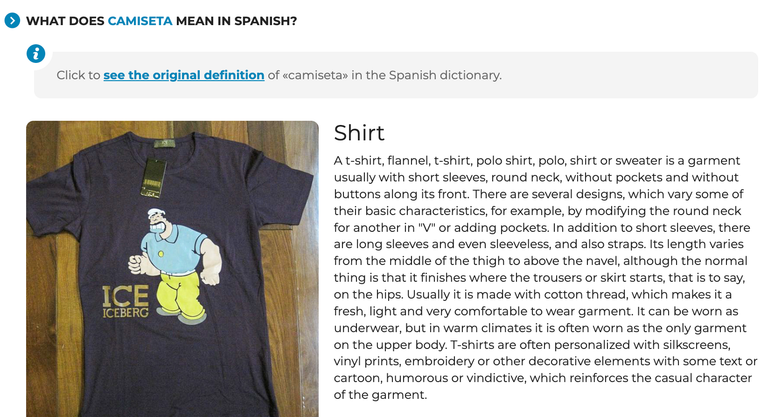This screenshot has width=768, height=417.
Task: Click the ICE ICEBERG logo on the shirt
Action: tap(125, 302)
